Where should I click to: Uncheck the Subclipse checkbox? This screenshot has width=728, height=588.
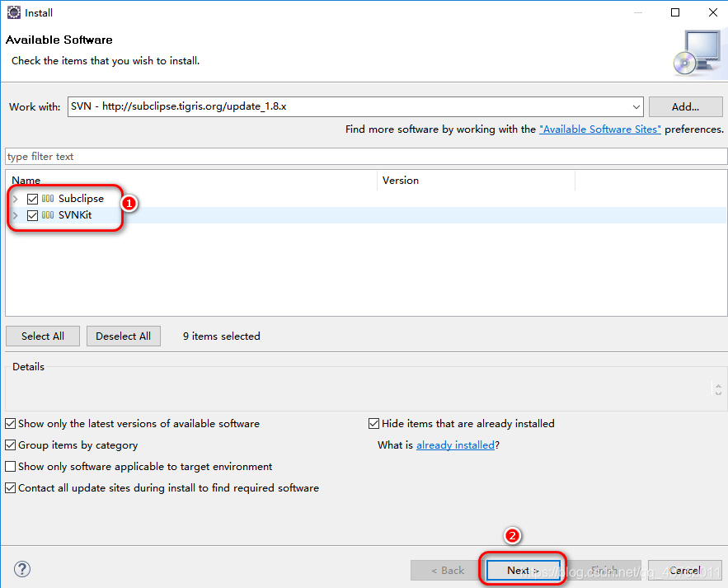(x=32, y=199)
